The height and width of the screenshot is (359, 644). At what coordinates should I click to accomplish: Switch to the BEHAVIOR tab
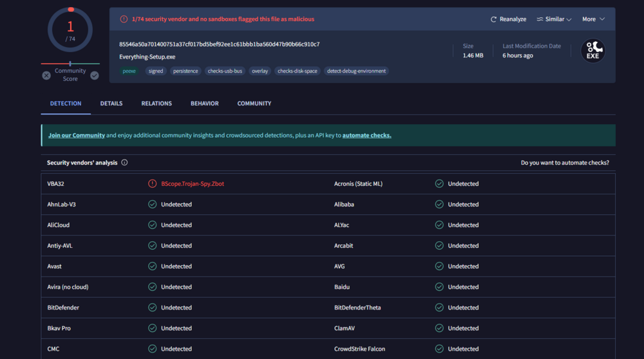click(205, 104)
